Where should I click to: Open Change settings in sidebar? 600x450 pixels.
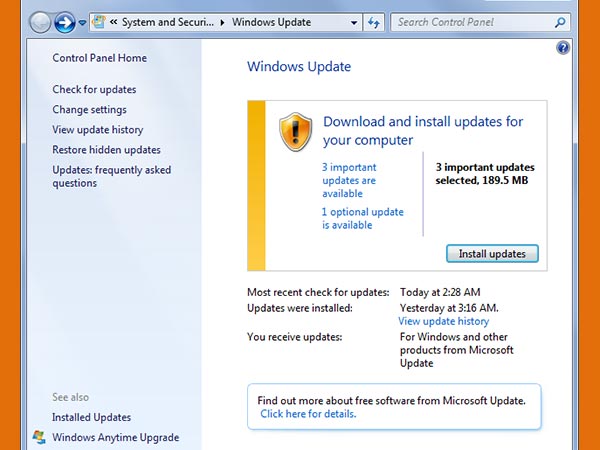[x=90, y=110]
